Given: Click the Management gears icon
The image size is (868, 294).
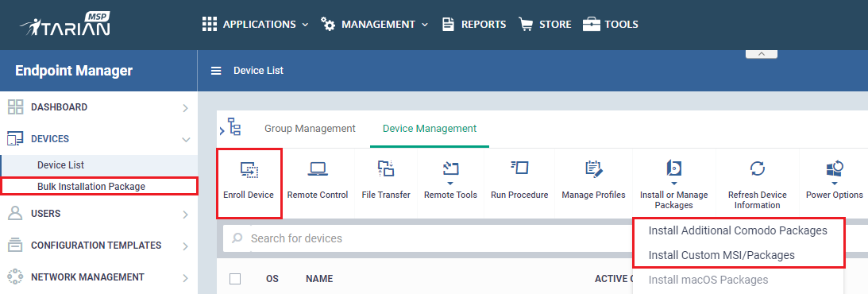Looking at the screenshot, I should pos(328,25).
